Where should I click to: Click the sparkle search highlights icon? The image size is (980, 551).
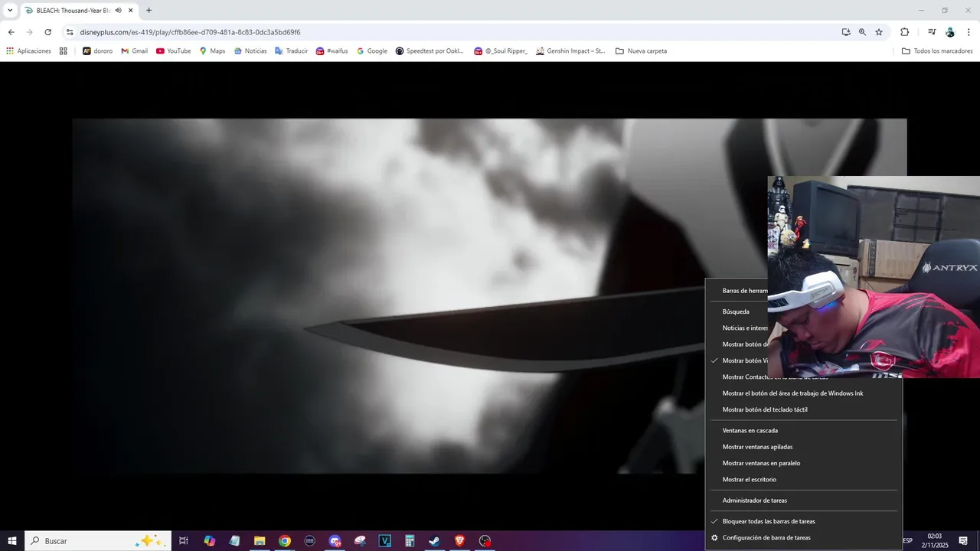[149, 540]
